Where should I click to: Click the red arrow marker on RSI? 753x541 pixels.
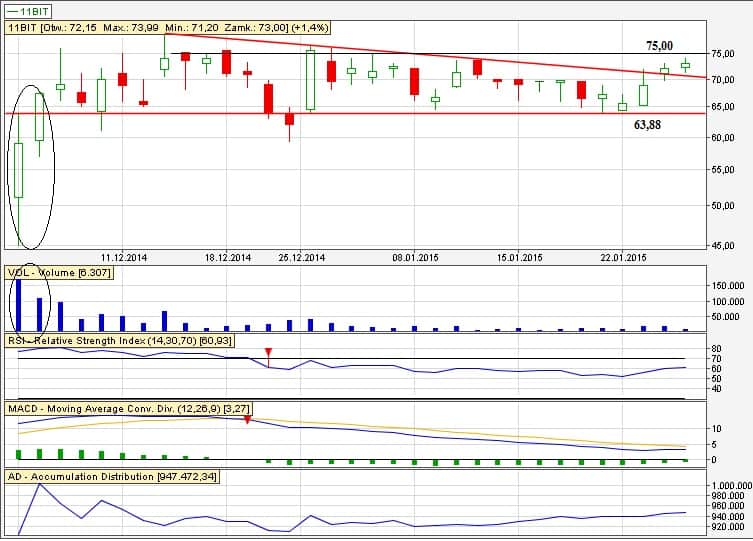(x=268, y=352)
